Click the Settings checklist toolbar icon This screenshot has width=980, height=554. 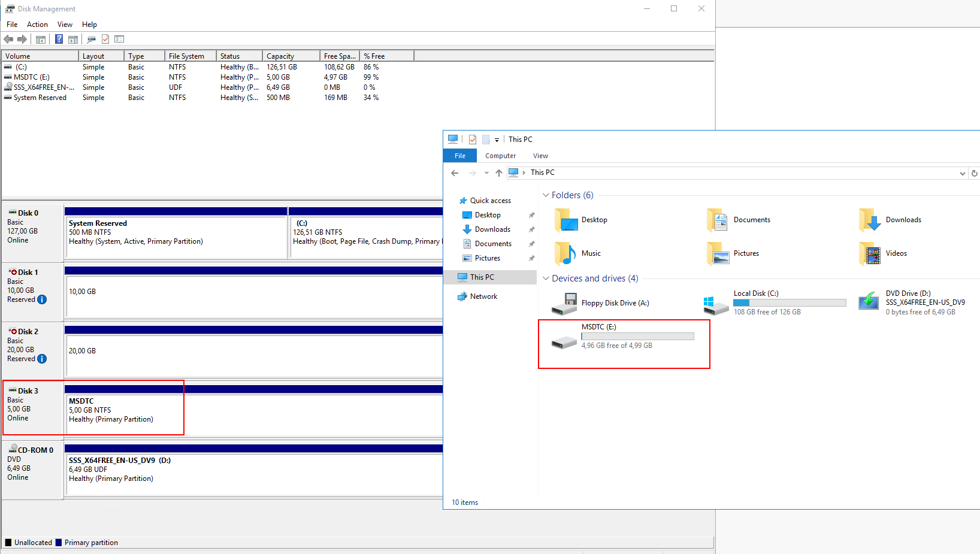click(119, 39)
